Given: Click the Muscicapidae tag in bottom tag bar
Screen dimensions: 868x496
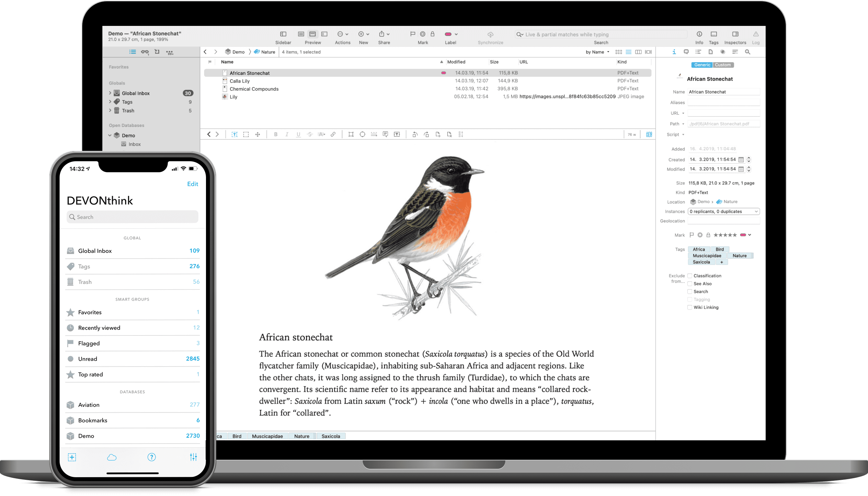Looking at the screenshot, I should [267, 436].
